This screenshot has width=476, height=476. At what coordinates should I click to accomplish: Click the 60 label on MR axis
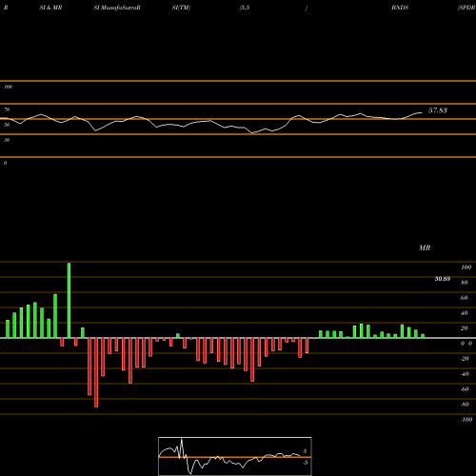(x=465, y=298)
